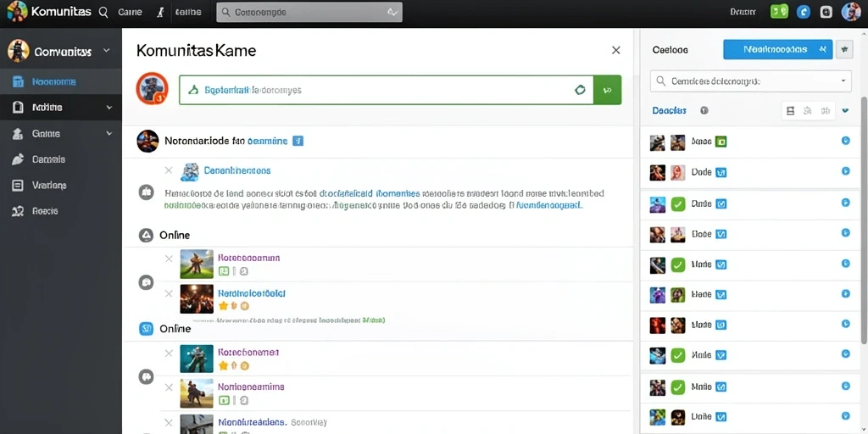Open the Kotechonemen game thumbnail
This screenshot has width=868, height=434.
(x=197, y=359)
